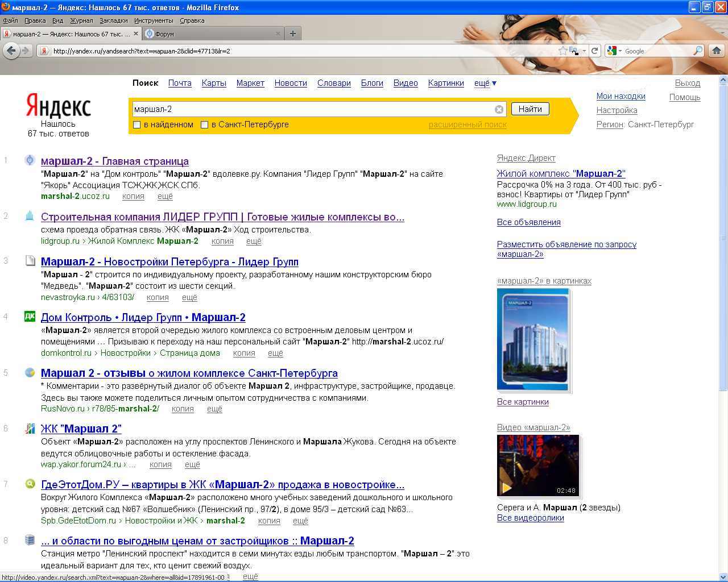Open the address bar history dropdown arrow

click(x=584, y=51)
